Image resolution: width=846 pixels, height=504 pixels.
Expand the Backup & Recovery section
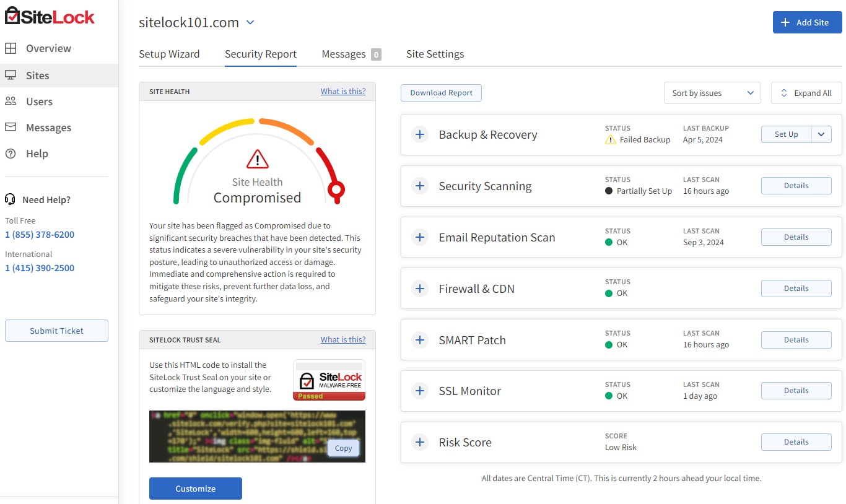420,134
